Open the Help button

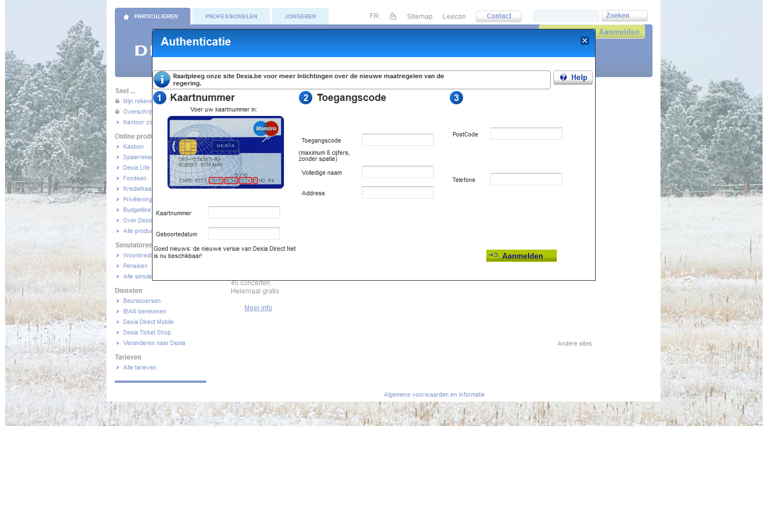pyautogui.click(x=573, y=78)
